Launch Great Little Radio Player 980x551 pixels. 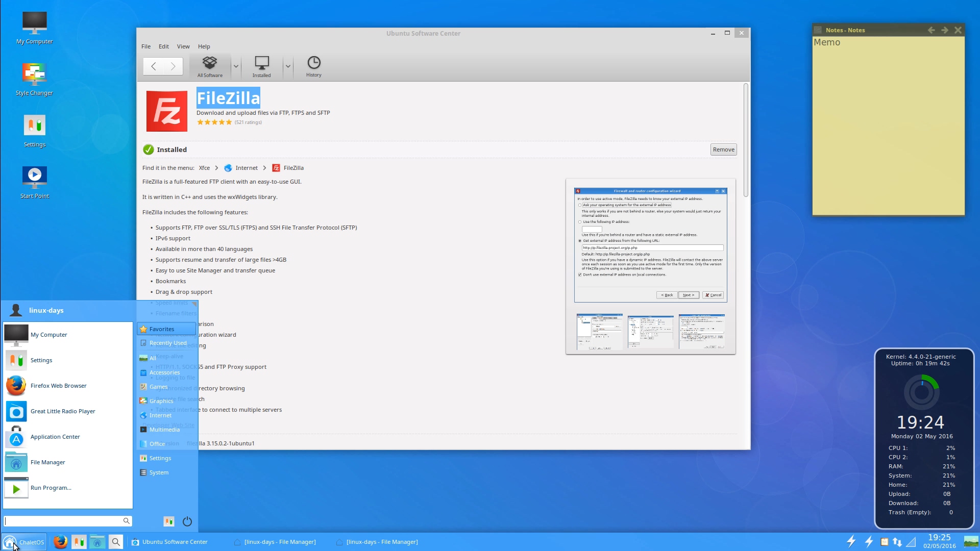click(x=68, y=411)
